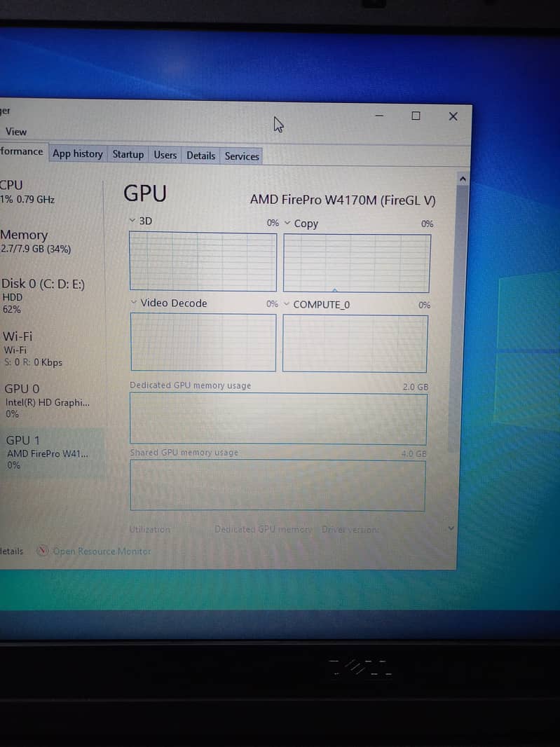Click the Dedicated GPU memory usage graph

pyautogui.click(x=278, y=419)
